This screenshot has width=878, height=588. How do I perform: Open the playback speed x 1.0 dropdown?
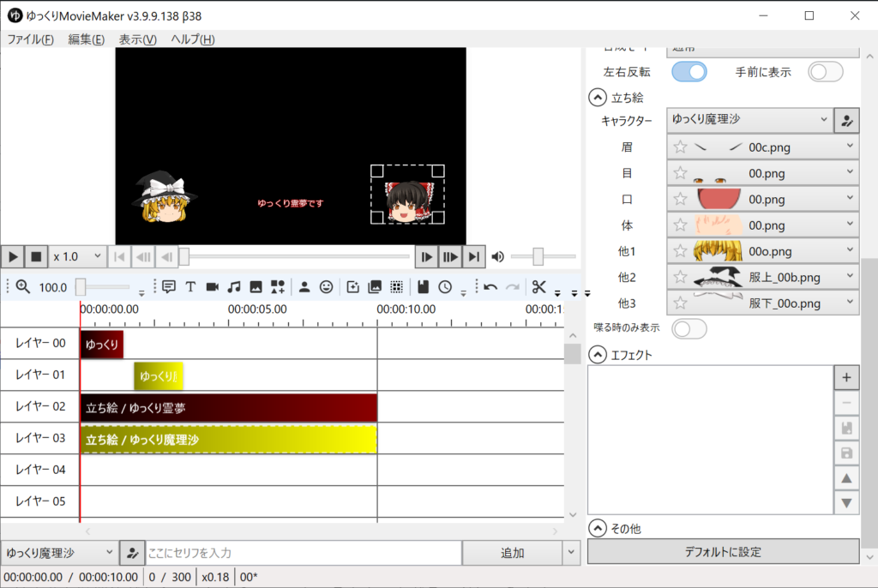[76, 257]
